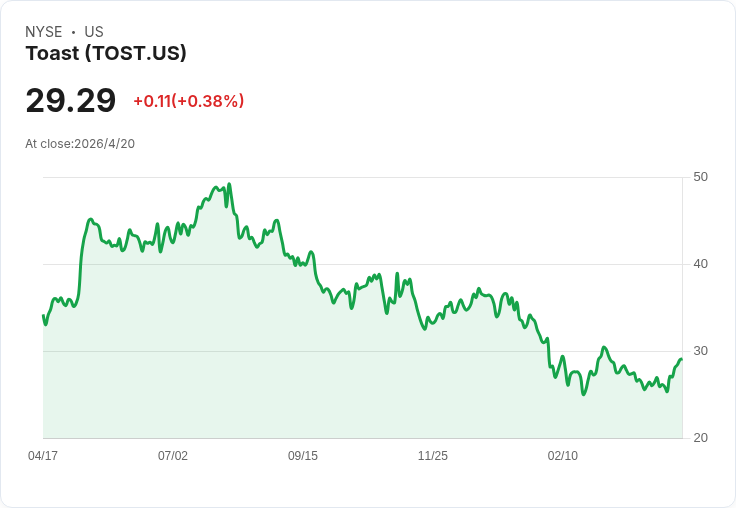Screen dimensions: 736x508
Task: Click the separator dot between NYSE and US
Action: point(73,32)
